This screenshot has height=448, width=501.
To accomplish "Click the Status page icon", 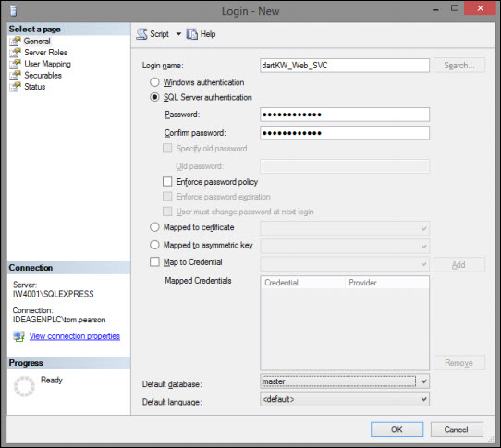I will 15,87.
